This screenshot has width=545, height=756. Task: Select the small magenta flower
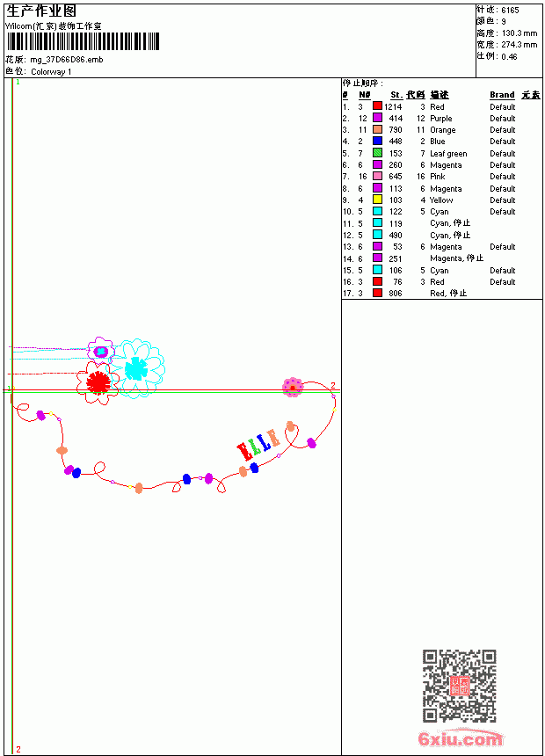coord(101,351)
